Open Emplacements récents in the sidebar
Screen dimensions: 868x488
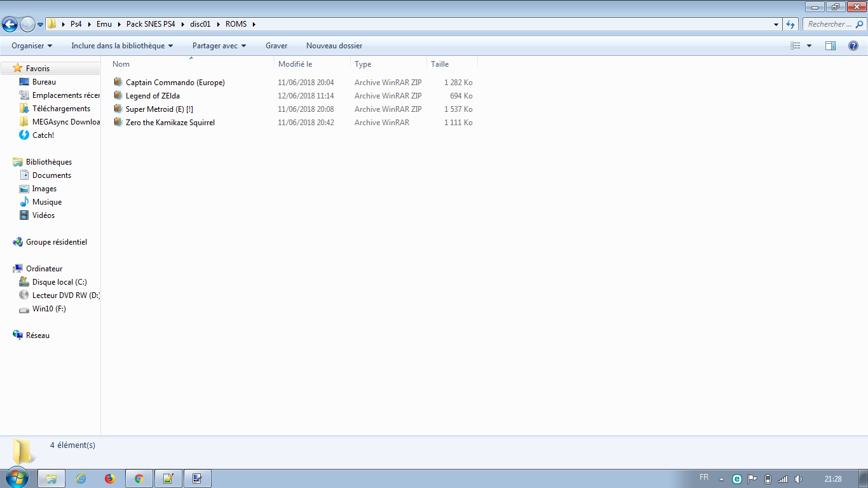pyautogui.click(x=66, y=95)
